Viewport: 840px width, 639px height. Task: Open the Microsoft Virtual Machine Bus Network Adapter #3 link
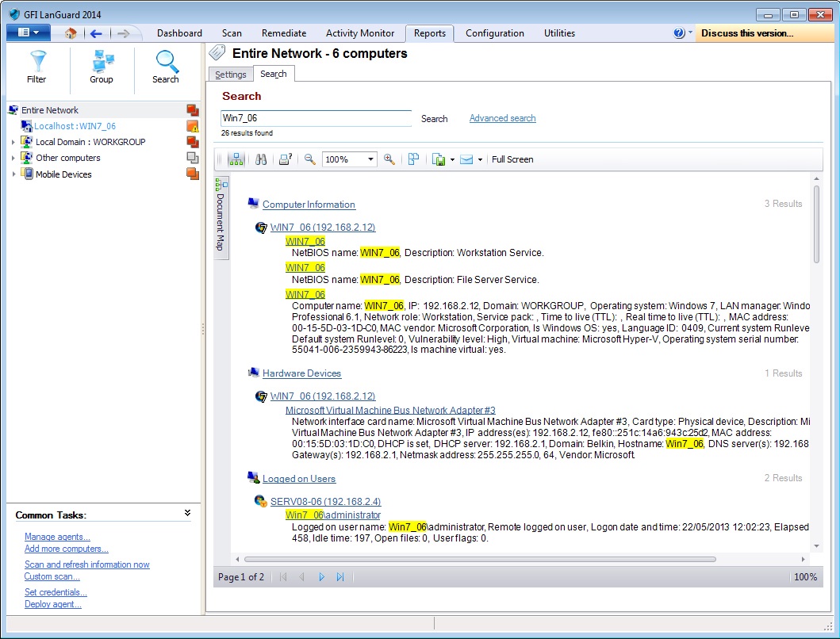click(x=390, y=411)
